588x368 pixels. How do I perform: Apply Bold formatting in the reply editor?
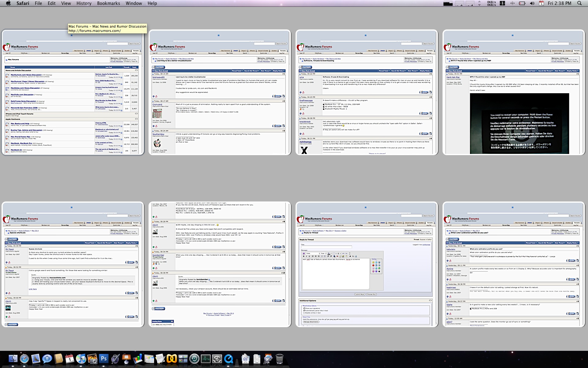304,256
